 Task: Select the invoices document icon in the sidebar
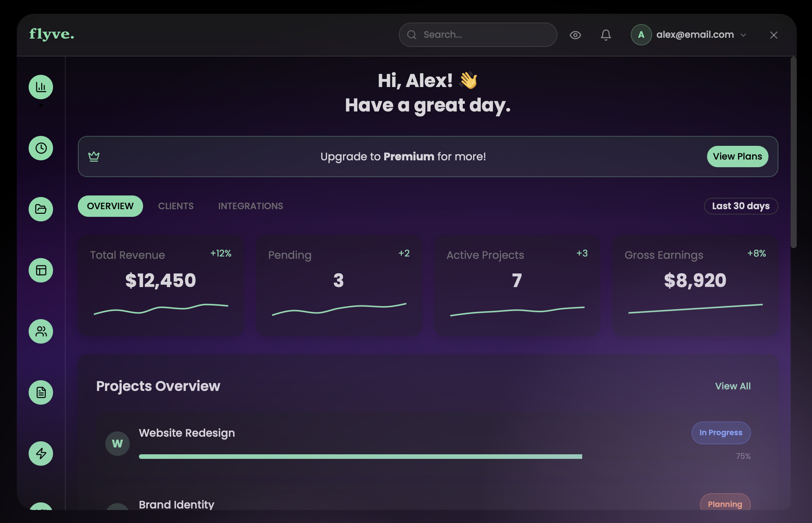click(40, 392)
